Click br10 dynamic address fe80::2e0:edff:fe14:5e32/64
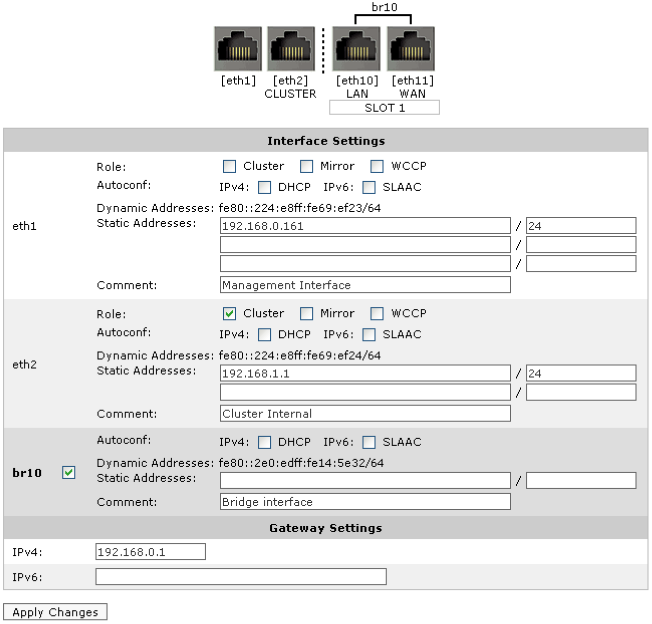Viewport: 652px width, 624px height. click(301, 463)
